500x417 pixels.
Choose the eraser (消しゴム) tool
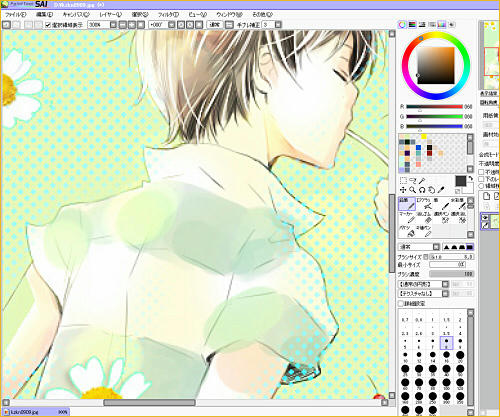(424, 217)
